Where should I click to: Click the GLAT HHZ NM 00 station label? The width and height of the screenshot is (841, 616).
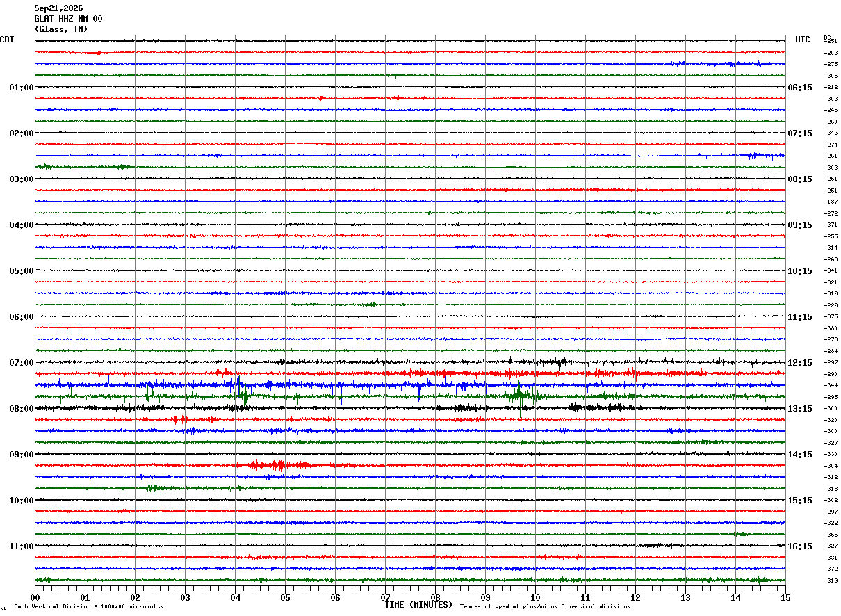point(68,19)
